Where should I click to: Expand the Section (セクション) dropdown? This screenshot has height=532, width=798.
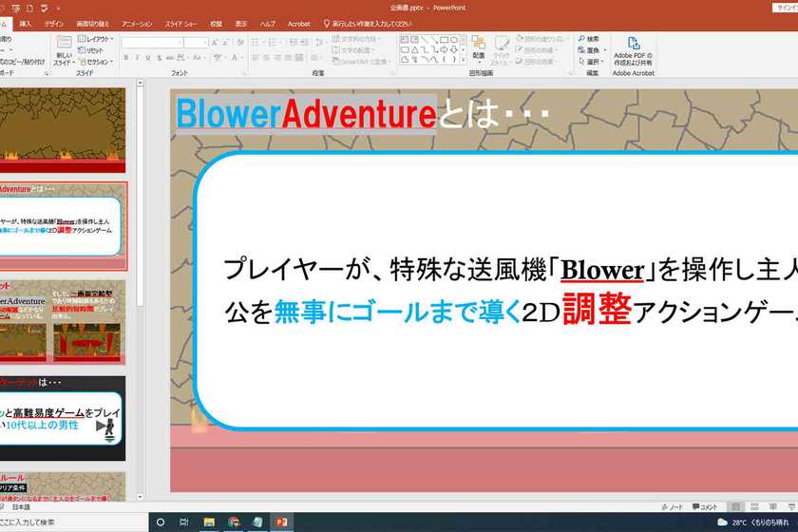pos(95,62)
